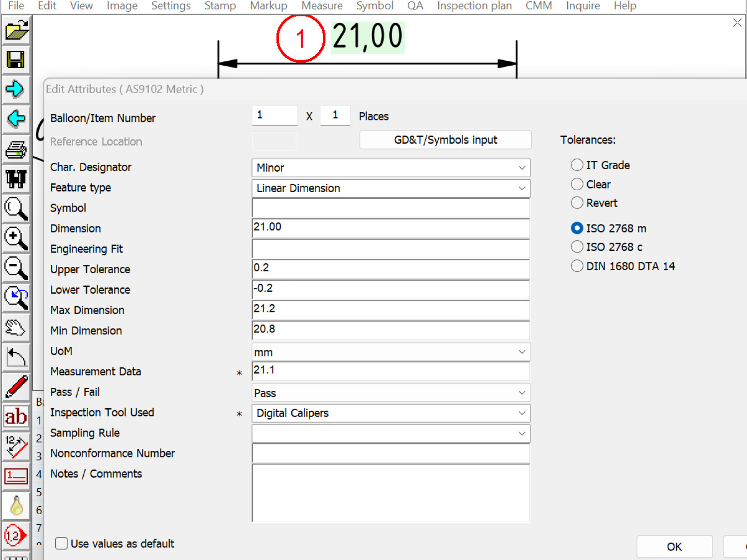Click the save floppy disk icon
Image resolution: width=747 pixels, height=560 pixels.
pyautogui.click(x=16, y=60)
